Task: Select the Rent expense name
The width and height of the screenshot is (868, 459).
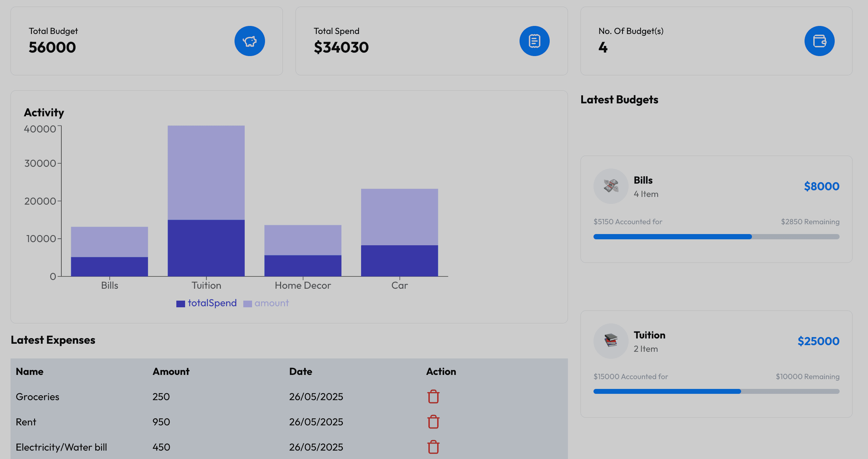Action: pyautogui.click(x=26, y=422)
